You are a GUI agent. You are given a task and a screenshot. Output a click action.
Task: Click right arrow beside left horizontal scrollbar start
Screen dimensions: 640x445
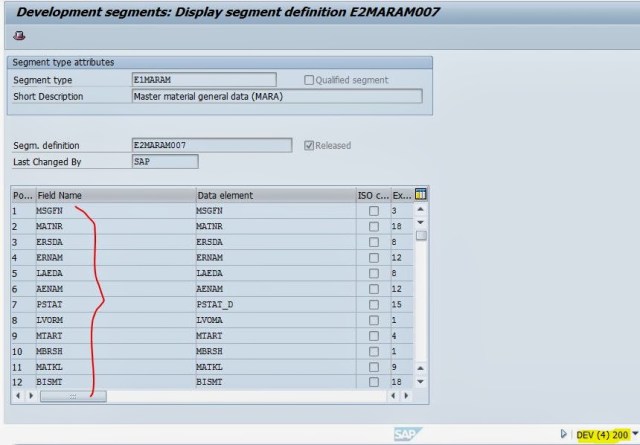coord(31,396)
